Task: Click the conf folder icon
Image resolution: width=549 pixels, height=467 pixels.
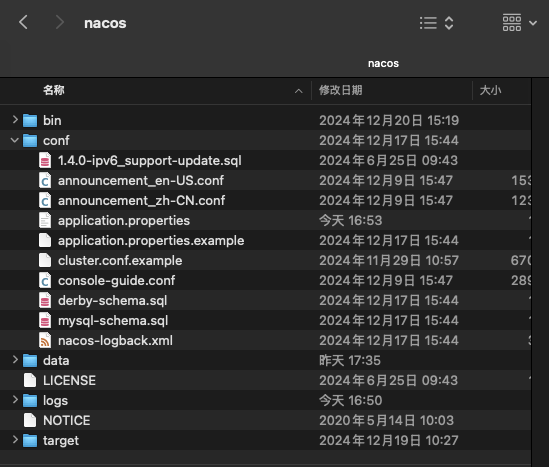Action: (x=30, y=140)
